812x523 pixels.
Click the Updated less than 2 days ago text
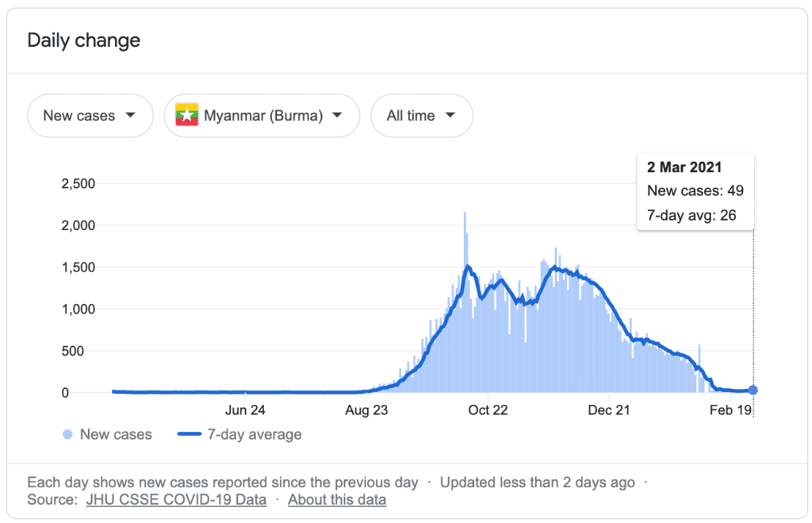click(537, 482)
